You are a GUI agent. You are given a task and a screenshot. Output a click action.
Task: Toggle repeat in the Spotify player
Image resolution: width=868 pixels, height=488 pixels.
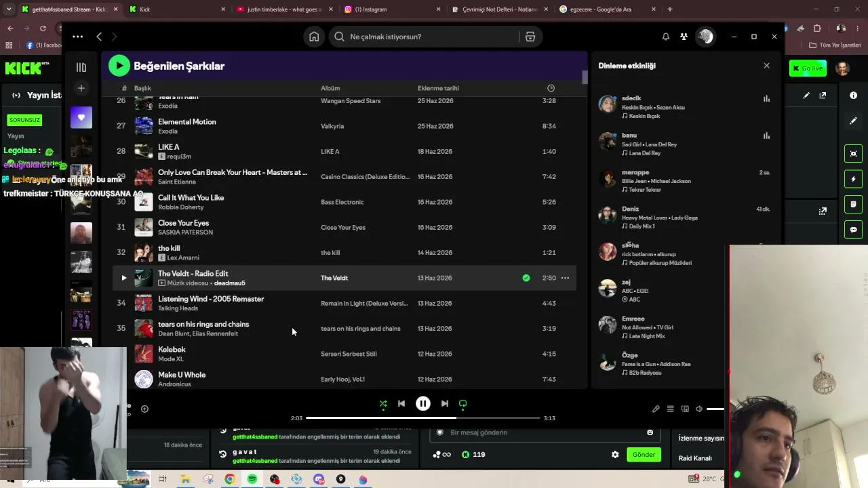pyautogui.click(x=462, y=404)
